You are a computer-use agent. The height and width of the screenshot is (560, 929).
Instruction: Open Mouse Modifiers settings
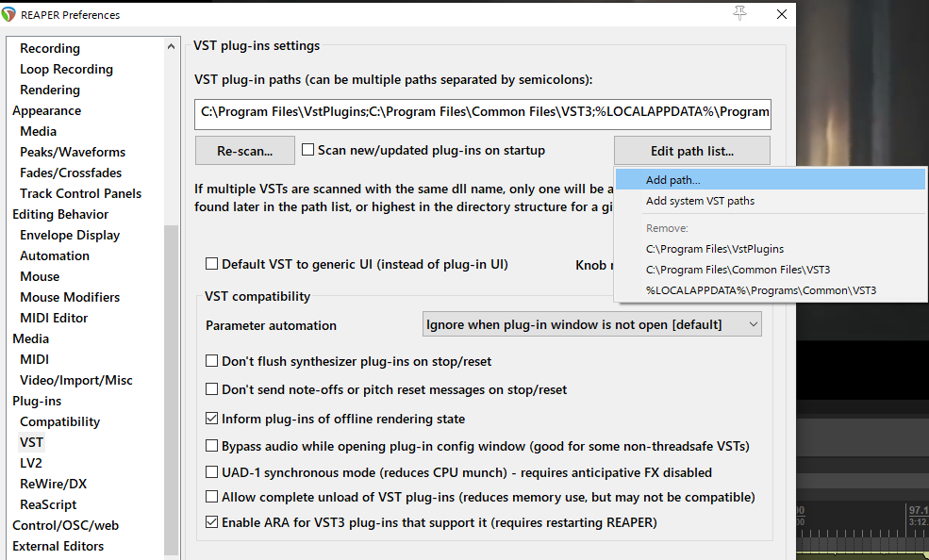point(70,297)
